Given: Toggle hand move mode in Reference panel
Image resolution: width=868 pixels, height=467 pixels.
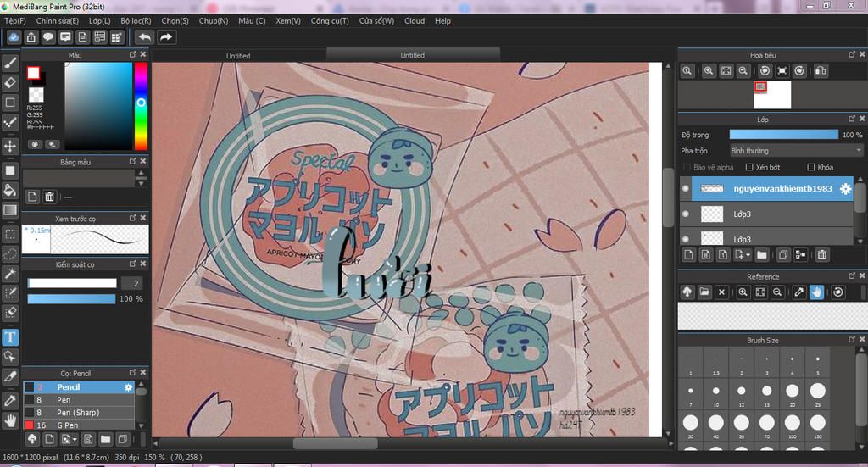Looking at the screenshot, I should tap(816, 292).
